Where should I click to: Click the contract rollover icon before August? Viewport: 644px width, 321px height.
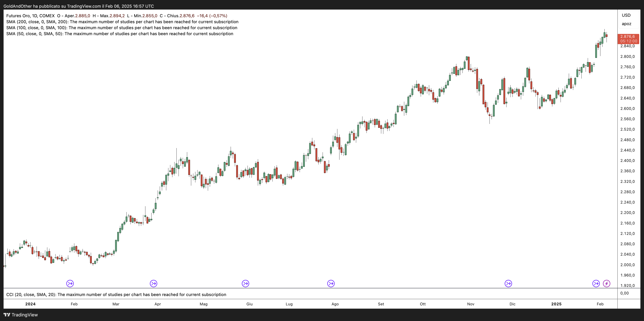[331, 283]
